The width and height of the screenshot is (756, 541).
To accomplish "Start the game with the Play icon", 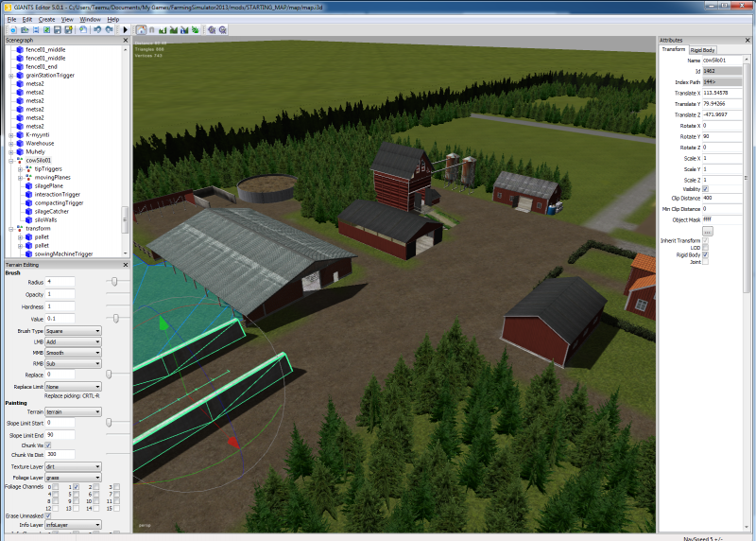I will 126,30.
